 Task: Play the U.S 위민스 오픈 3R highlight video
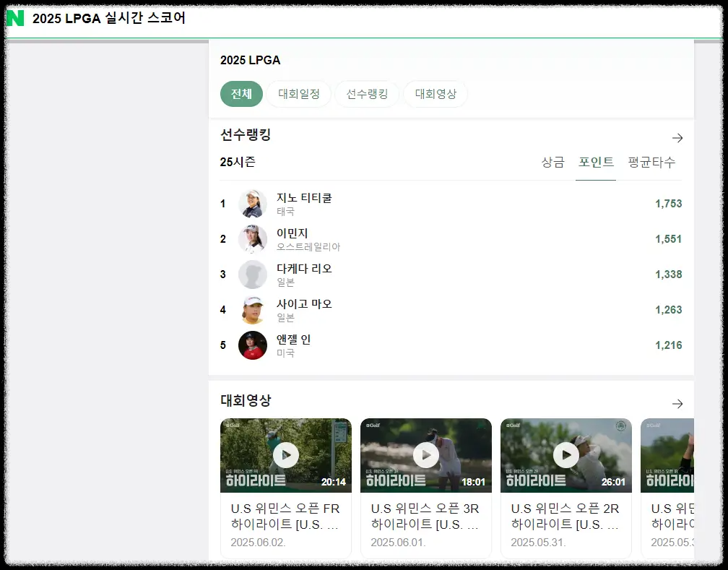click(x=425, y=455)
